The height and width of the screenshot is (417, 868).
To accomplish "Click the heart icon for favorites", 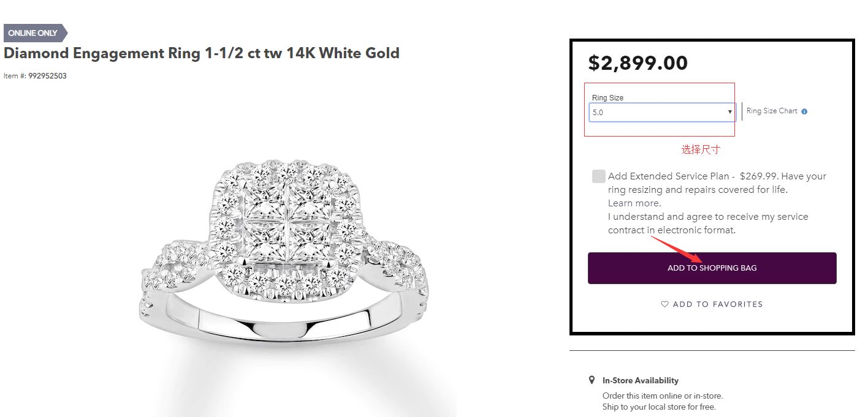I will 664,304.
